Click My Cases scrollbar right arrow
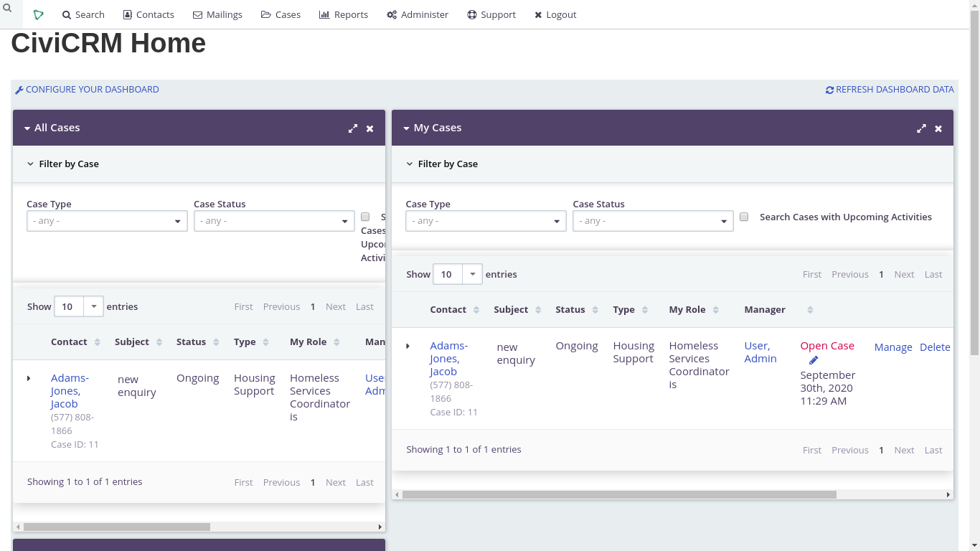 (948, 494)
